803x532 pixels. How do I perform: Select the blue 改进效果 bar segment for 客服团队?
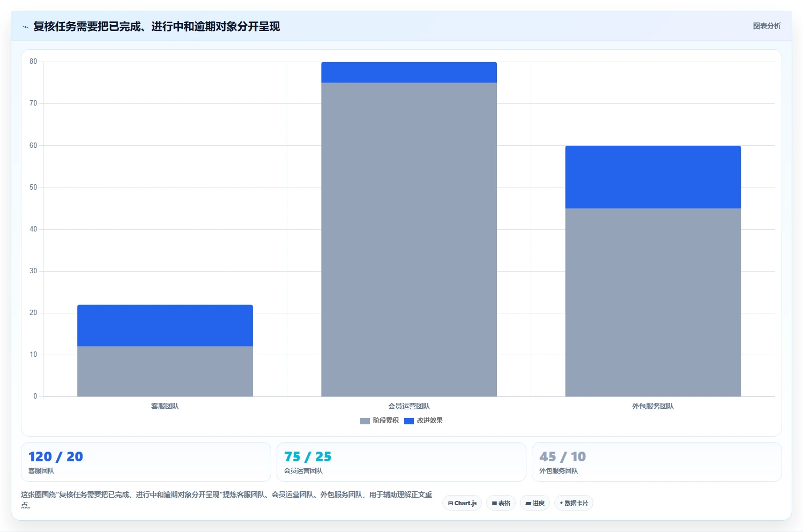coord(165,326)
